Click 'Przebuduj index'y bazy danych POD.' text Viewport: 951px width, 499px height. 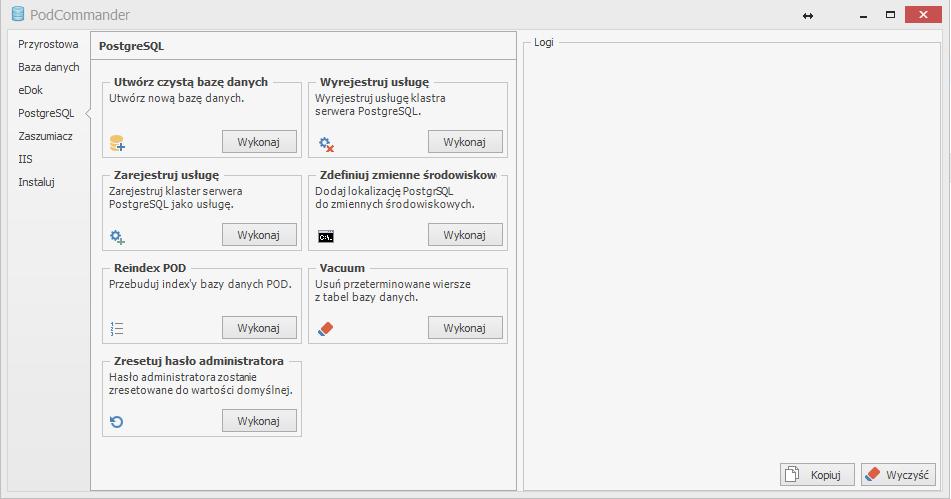point(200,284)
